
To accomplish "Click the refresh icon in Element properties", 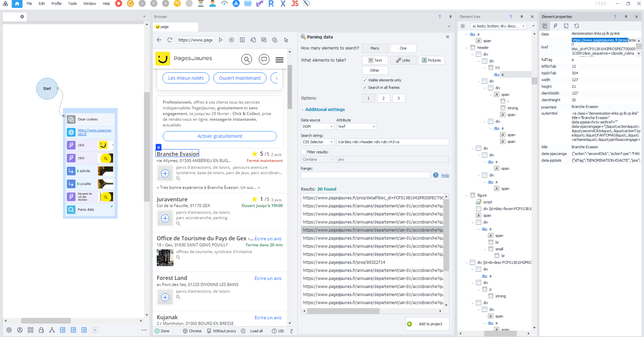I will coord(577,26).
